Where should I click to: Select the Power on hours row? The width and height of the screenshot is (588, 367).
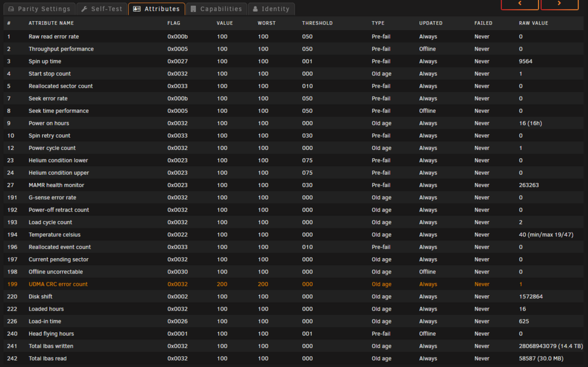coord(293,123)
